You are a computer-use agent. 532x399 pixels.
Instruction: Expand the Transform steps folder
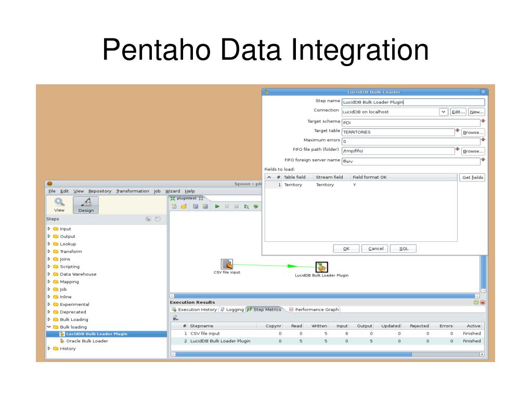[49, 251]
